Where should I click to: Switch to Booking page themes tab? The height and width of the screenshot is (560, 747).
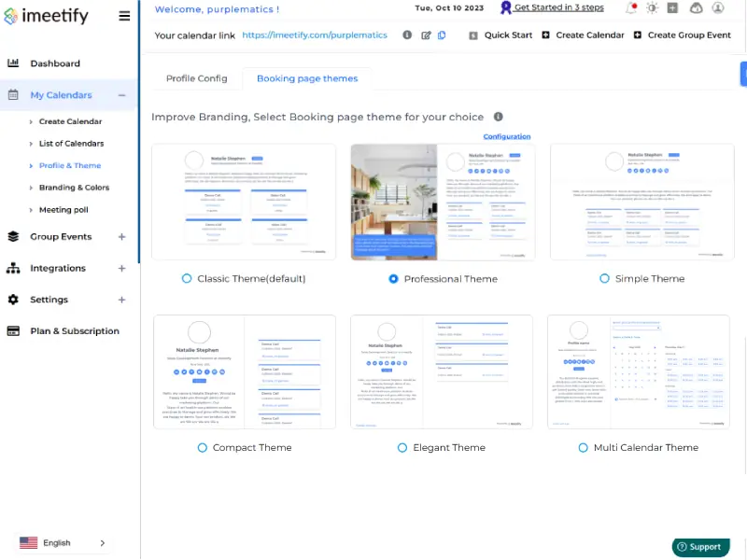click(307, 78)
